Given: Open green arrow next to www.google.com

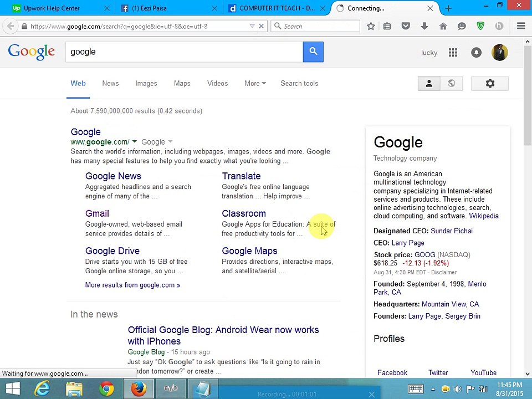Looking at the screenshot, I should click(134, 141).
